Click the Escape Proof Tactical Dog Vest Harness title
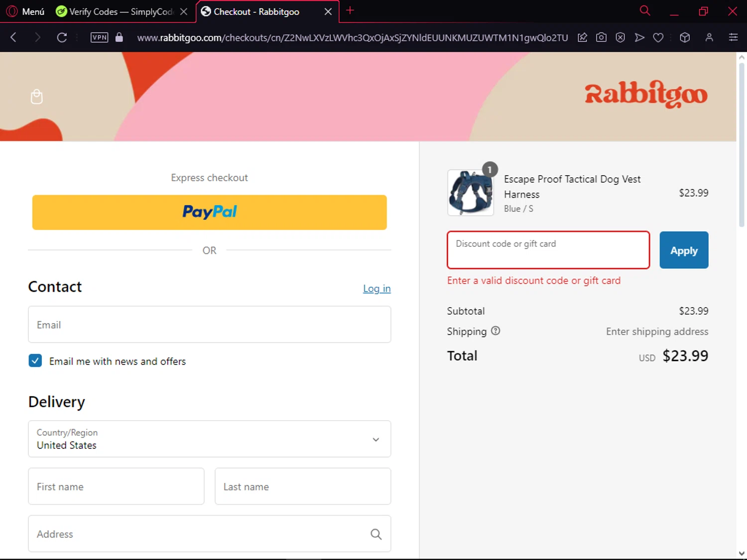The width and height of the screenshot is (747, 560). 572,187
